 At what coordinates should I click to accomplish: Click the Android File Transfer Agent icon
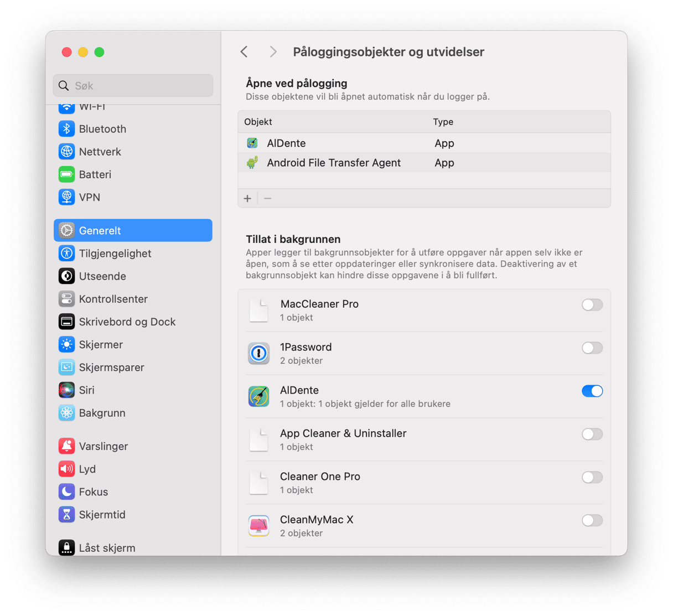[252, 163]
